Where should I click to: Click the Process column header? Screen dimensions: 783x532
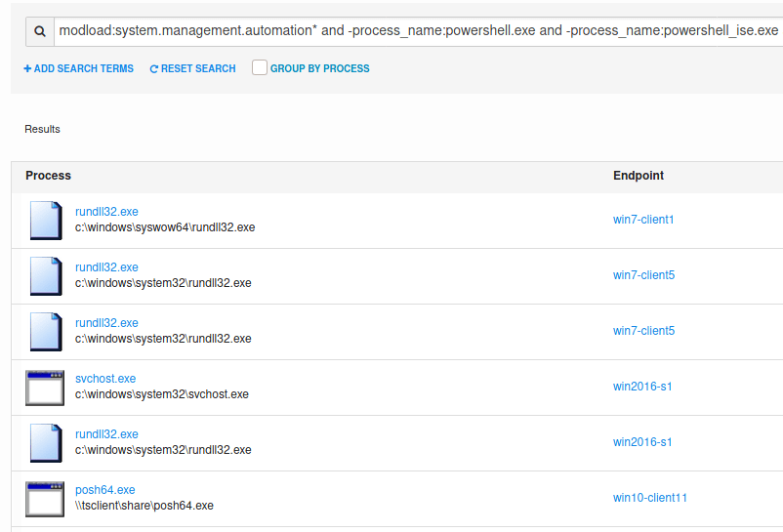tap(48, 176)
